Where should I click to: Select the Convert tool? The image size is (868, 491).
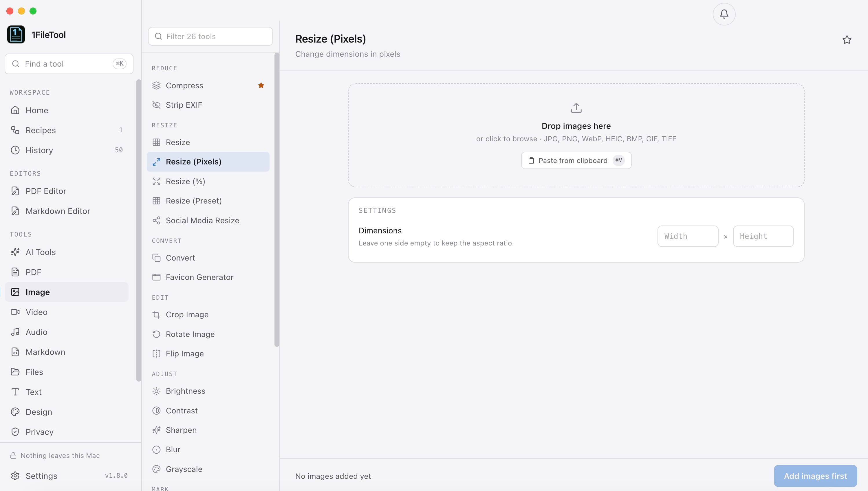[x=208, y=258]
